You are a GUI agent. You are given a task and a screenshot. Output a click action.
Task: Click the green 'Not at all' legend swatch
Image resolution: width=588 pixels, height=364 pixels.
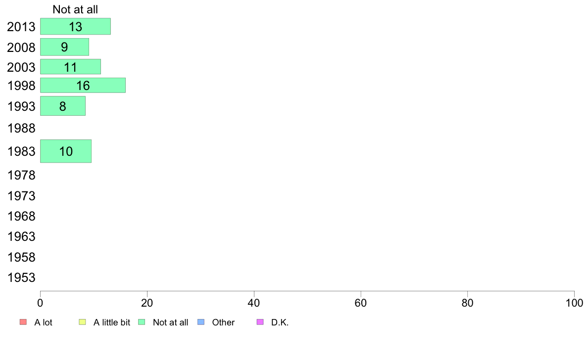coord(142,322)
